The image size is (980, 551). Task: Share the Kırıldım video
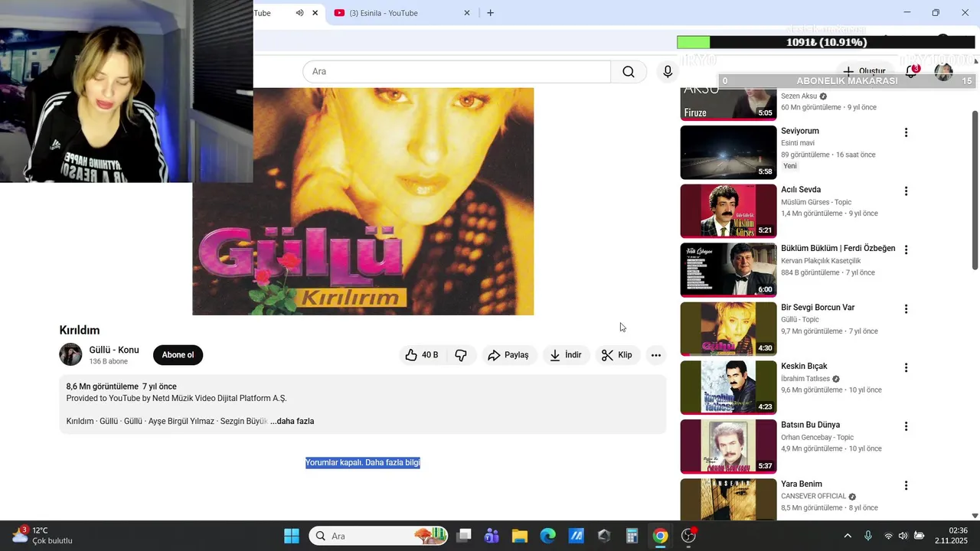coord(508,355)
